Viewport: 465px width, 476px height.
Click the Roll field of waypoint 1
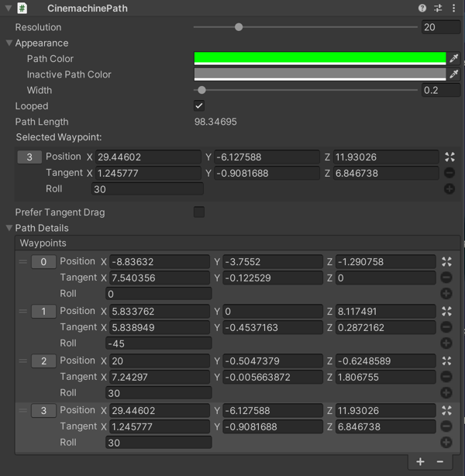pyautogui.click(x=158, y=343)
